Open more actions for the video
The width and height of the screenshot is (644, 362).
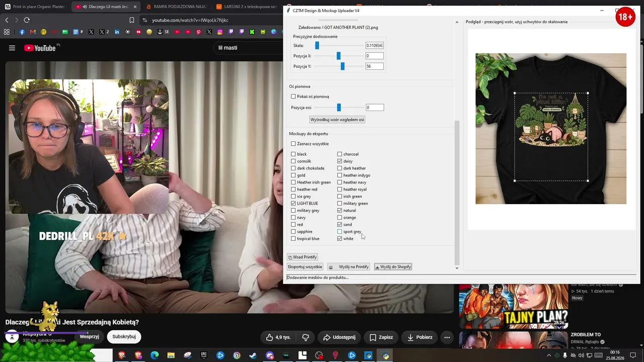(x=447, y=337)
